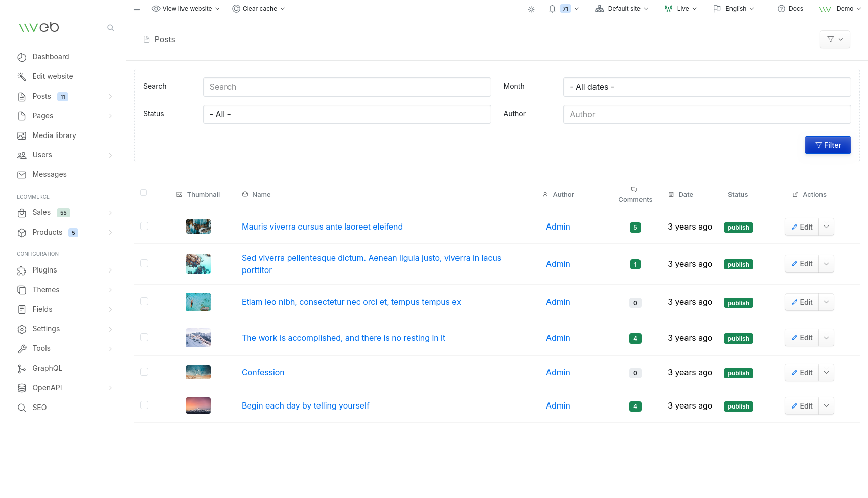Screen dimensions: 868x498
Task: Check the select-all posts checkbox in header
Action: 144,193
